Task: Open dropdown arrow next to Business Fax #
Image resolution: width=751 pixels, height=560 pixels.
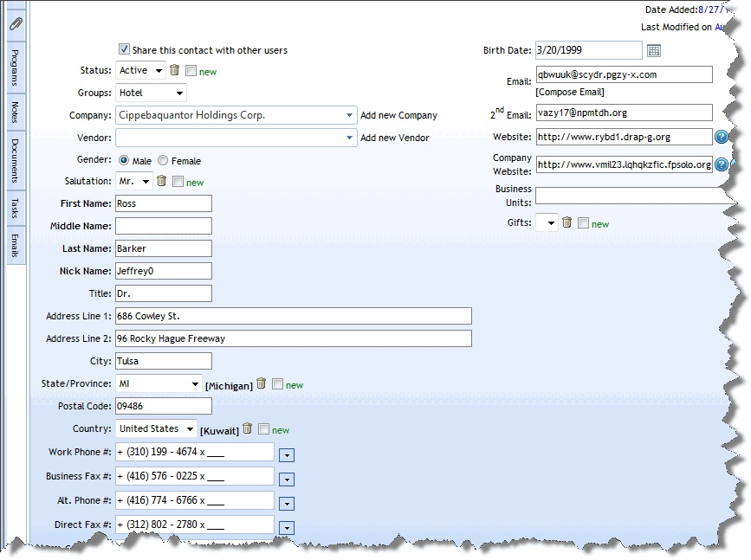Action: [x=287, y=480]
